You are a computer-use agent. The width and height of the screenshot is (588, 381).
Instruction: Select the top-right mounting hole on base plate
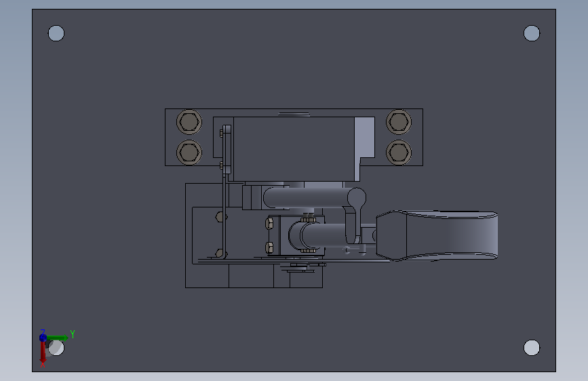pyautogui.click(x=532, y=33)
